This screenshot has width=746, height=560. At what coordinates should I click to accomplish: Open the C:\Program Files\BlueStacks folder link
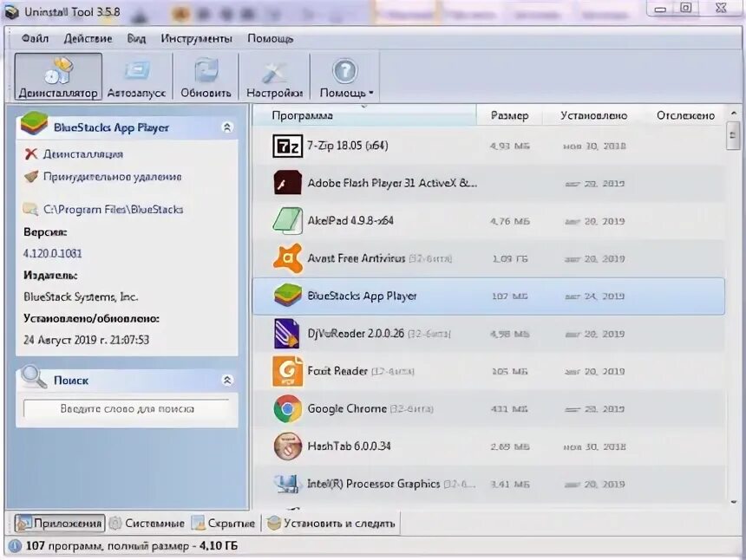pos(114,209)
